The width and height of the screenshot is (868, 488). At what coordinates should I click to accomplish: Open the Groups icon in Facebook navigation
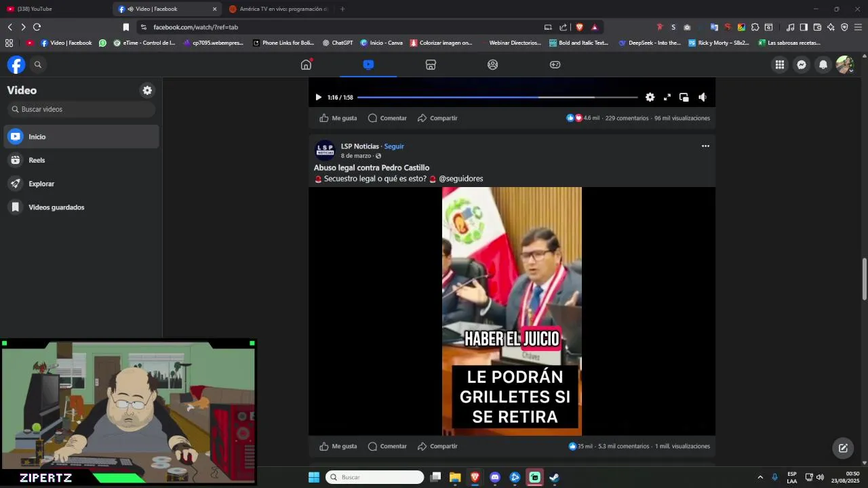pos(493,64)
